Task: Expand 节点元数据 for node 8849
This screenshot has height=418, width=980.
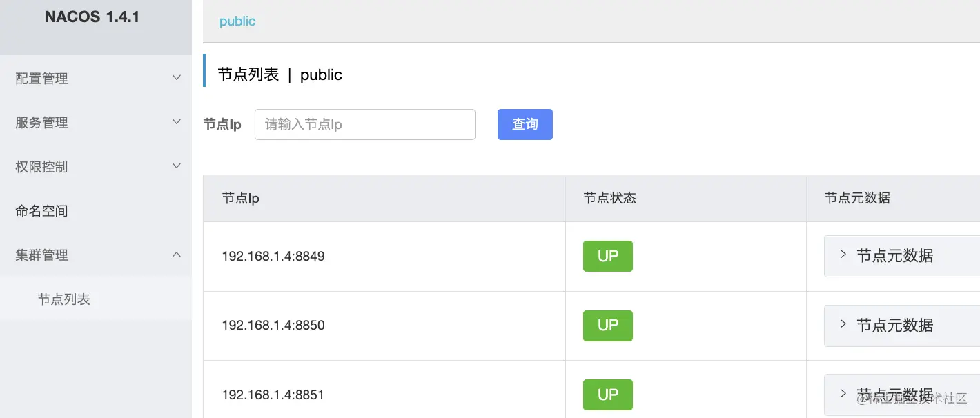Action: pos(894,256)
